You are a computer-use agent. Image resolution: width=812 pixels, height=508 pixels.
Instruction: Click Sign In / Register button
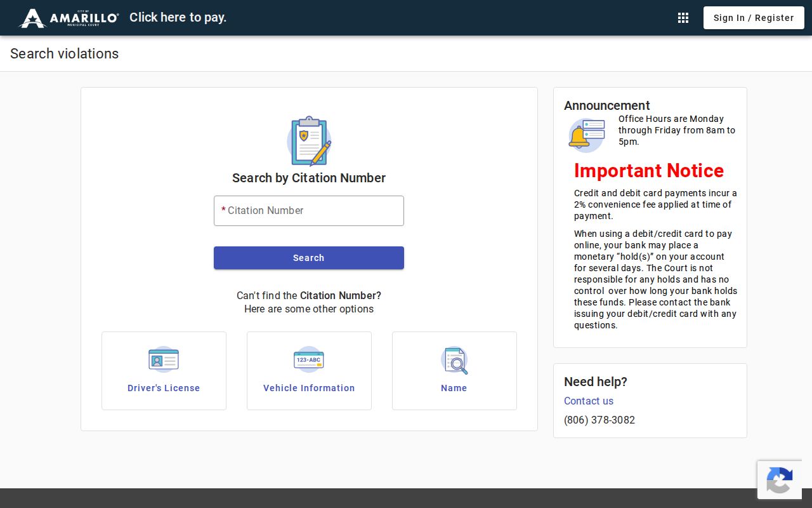pyautogui.click(x=754, y=18)
